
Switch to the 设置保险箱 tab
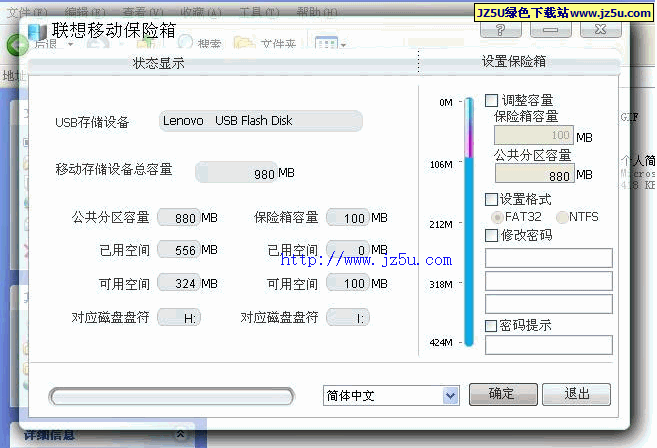[514, 62]
